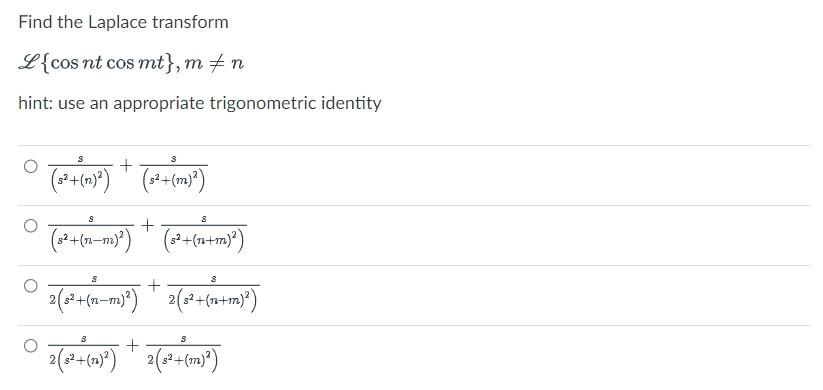This screenshot has width=823, height=390.
Task: Click the plus sign in the last answer option
Action: [x=133, y=345]
